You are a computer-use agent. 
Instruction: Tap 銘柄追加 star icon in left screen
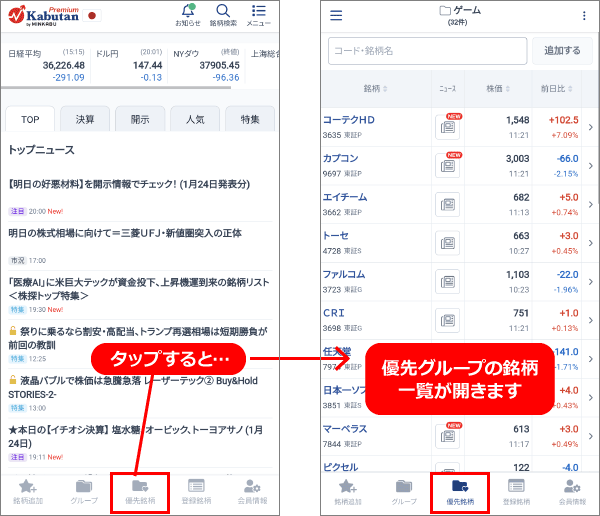click(28, 492)
